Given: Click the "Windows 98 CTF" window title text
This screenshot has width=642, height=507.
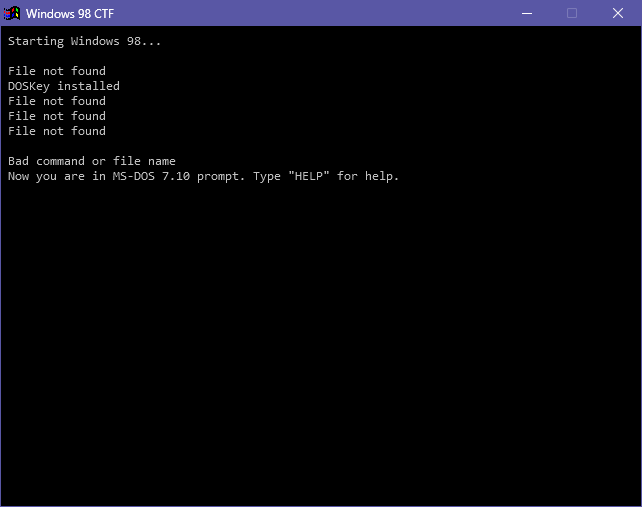Looking at the screenshot, I should 70,13.
